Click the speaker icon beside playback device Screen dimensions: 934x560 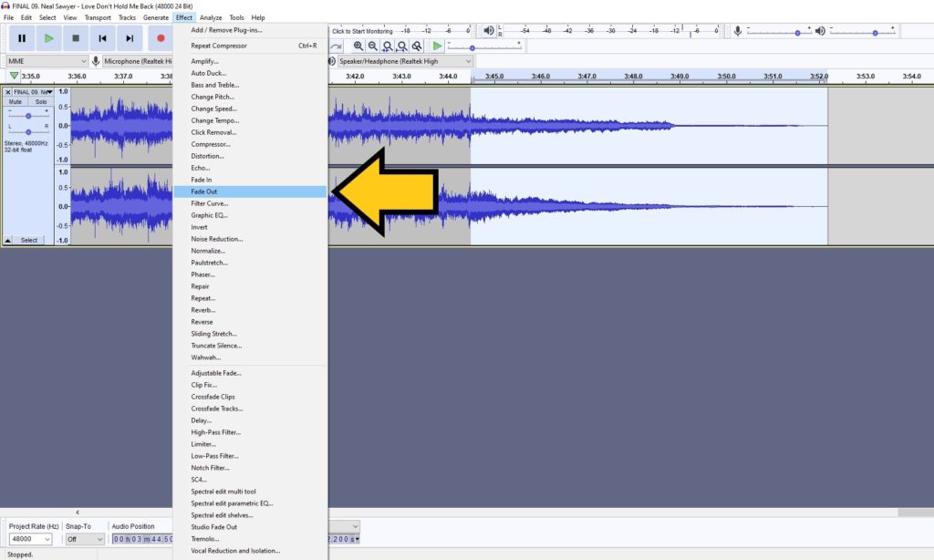coord(332,61)
